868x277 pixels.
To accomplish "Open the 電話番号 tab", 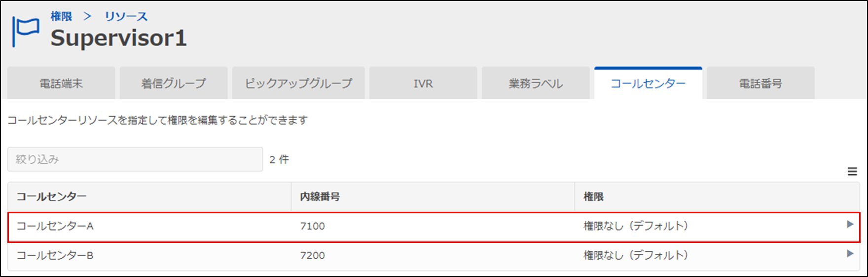I will (760, 83).
